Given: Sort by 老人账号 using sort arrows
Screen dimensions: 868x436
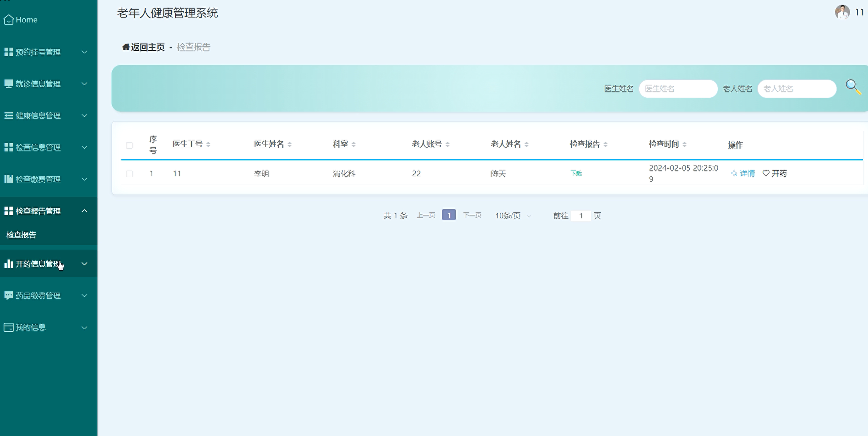Looking at the screenshot, I should pyautogui.click(x=448, y=144).
